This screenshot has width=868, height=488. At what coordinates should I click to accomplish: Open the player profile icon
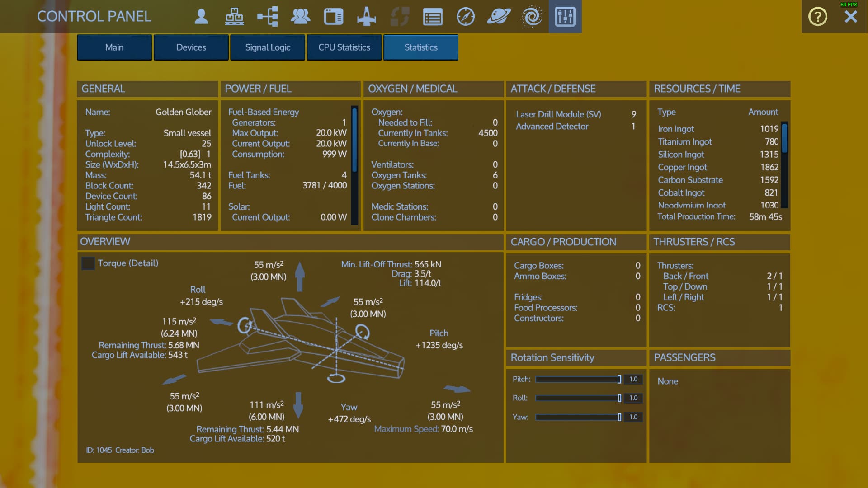click(201, 17)
